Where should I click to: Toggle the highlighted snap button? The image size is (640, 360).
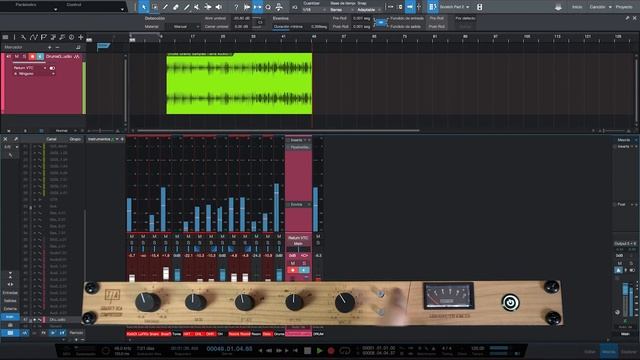[x=410, y=7]
